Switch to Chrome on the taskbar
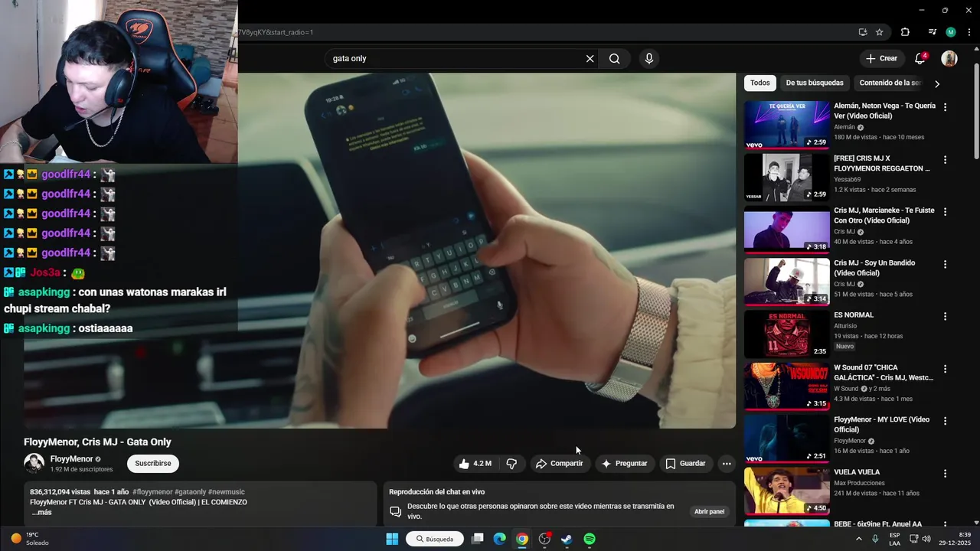The height and width of the screenshot is (551, 980). tap(522, 539)
